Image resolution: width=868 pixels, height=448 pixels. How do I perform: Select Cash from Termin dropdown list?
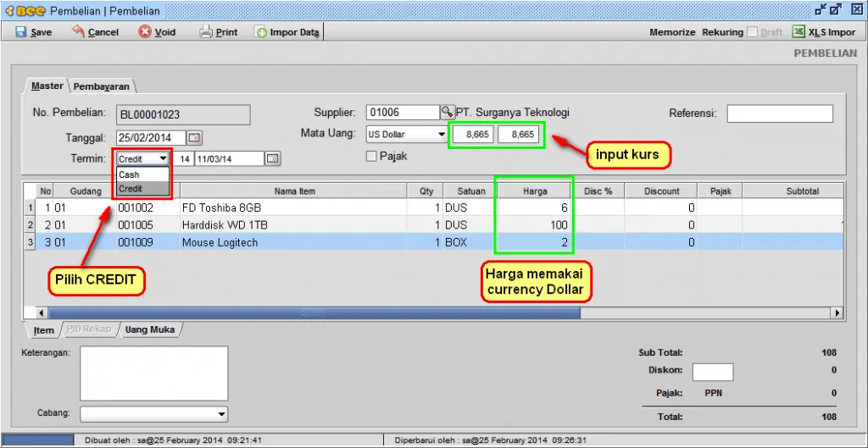tap(130, 174)
